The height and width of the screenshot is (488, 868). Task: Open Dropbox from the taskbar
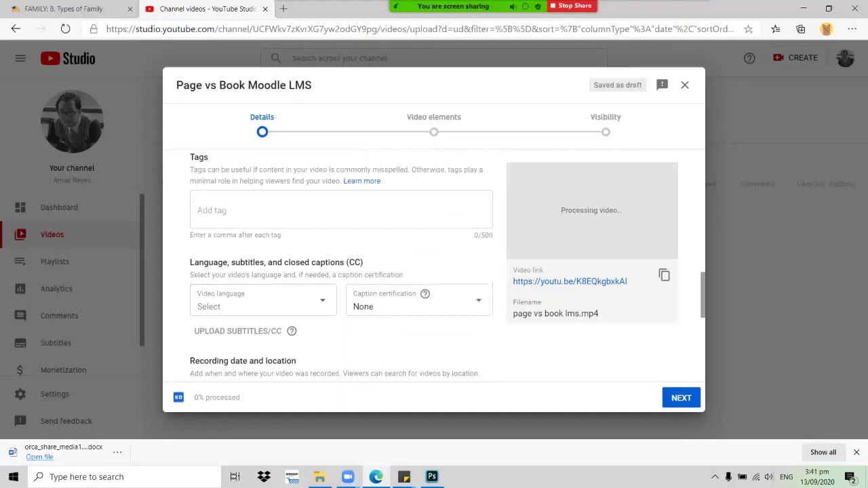click(x=264, y=477)
